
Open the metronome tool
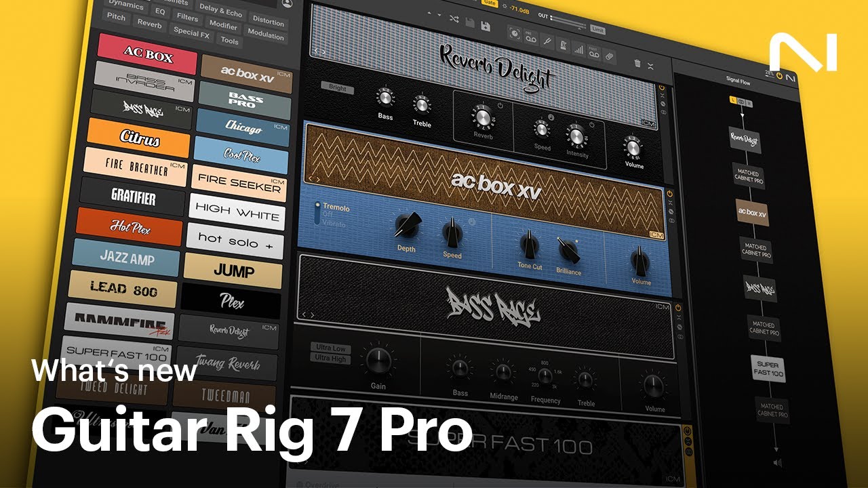(x=564, y=45)
